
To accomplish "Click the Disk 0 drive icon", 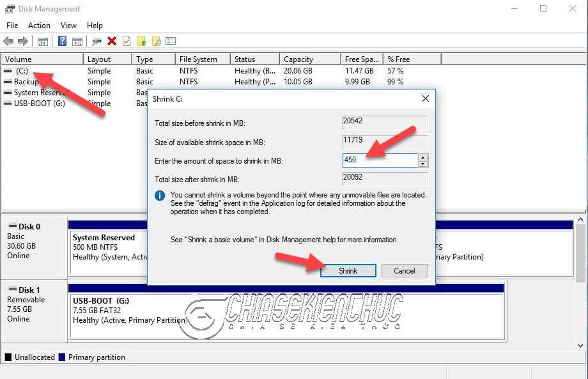I will point(13,226).
